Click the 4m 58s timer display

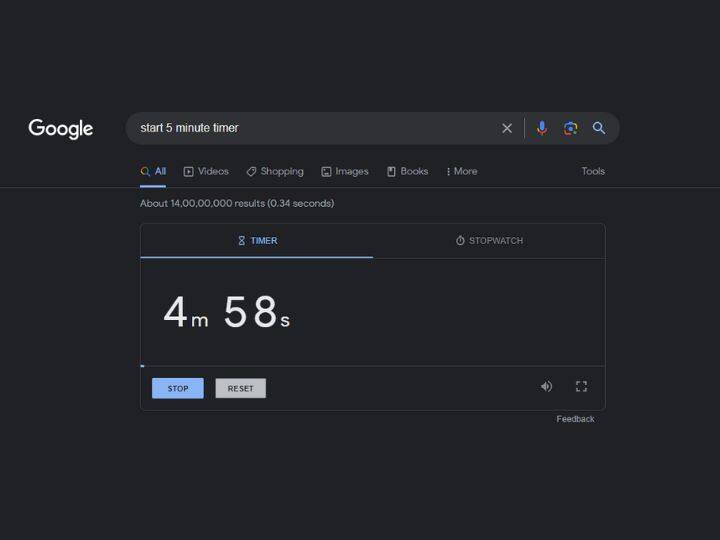click(x=227, y=312)
